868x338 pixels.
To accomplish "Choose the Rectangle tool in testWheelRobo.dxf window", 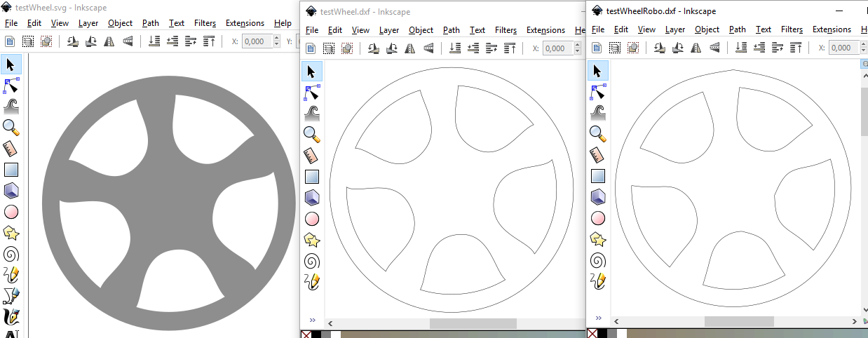I will (x=597, y=175).
